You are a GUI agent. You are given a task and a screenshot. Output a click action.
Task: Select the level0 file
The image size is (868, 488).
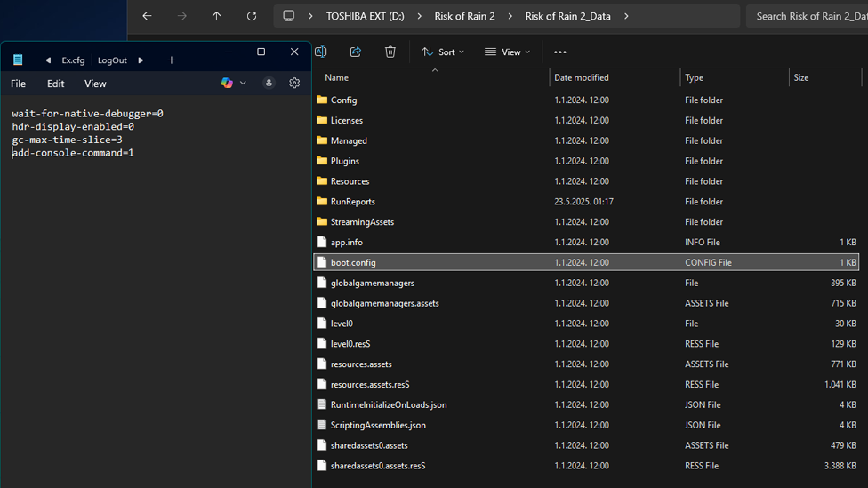pyautogui.click(x=586, y=324)
